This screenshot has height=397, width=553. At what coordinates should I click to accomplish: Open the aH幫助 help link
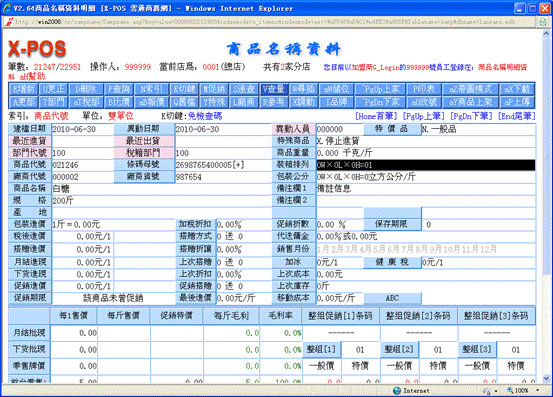(32, 76)
